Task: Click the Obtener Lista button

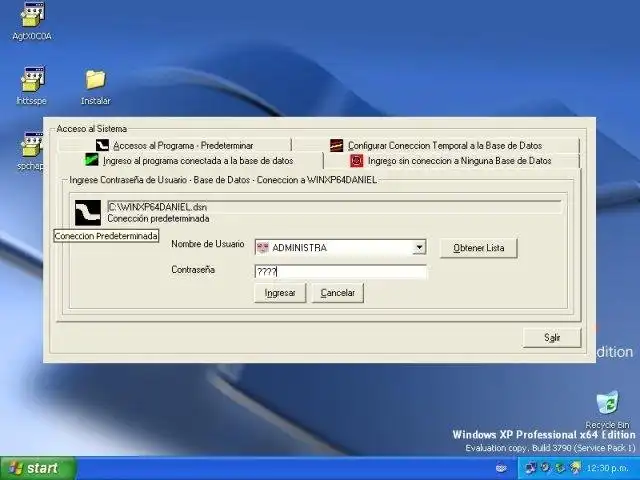Action: click(x=478, y=248)
